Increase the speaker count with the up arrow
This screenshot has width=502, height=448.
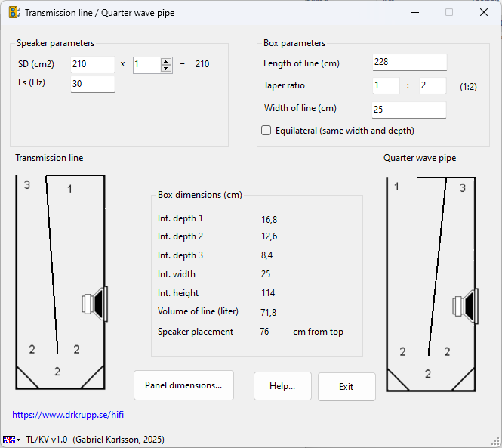click(166, 61)
